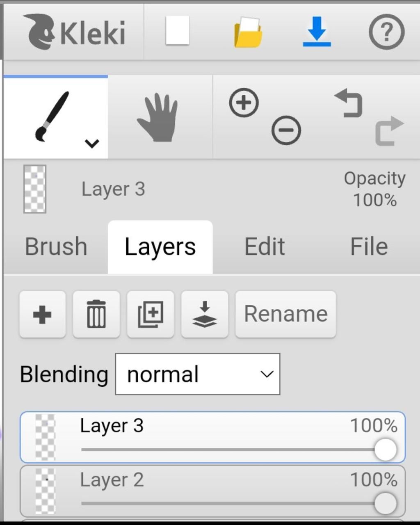Zoom in with the plus icon
The width and height of the screenshot is (420, 525).
244,103
